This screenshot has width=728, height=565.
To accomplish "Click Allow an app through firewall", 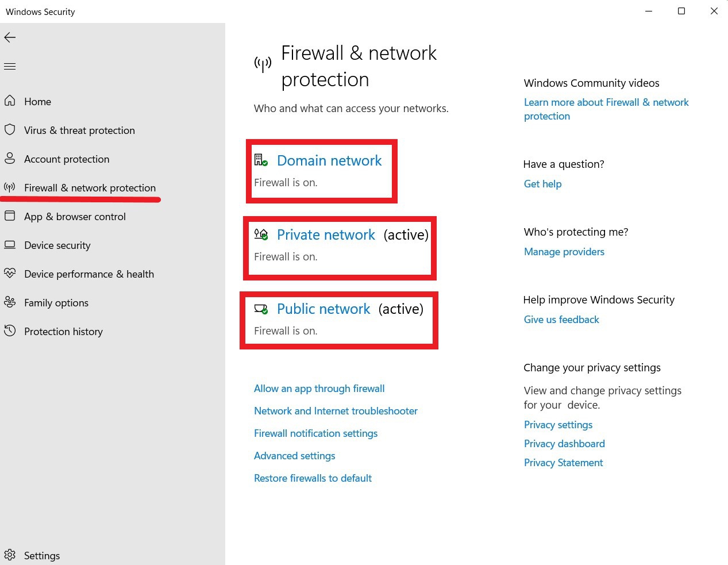I will tap(319, 389).
